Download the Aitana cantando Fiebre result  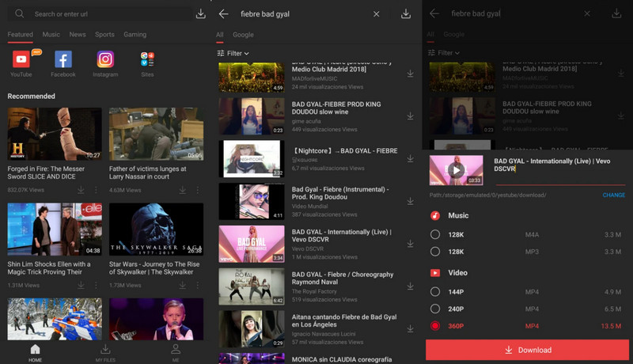click(410, 329)
